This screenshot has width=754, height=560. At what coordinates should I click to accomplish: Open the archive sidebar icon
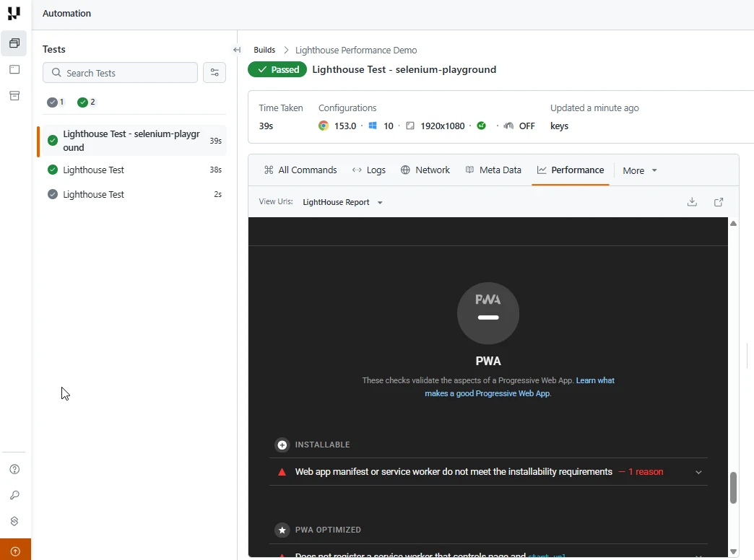coord(15,96)
